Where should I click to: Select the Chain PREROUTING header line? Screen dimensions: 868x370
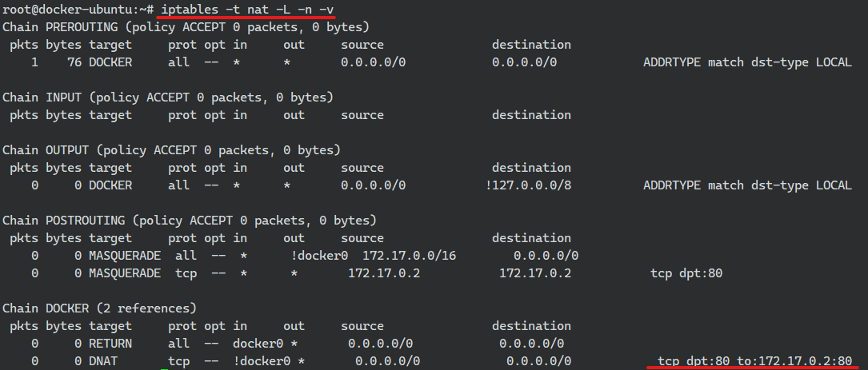point(186,27)
